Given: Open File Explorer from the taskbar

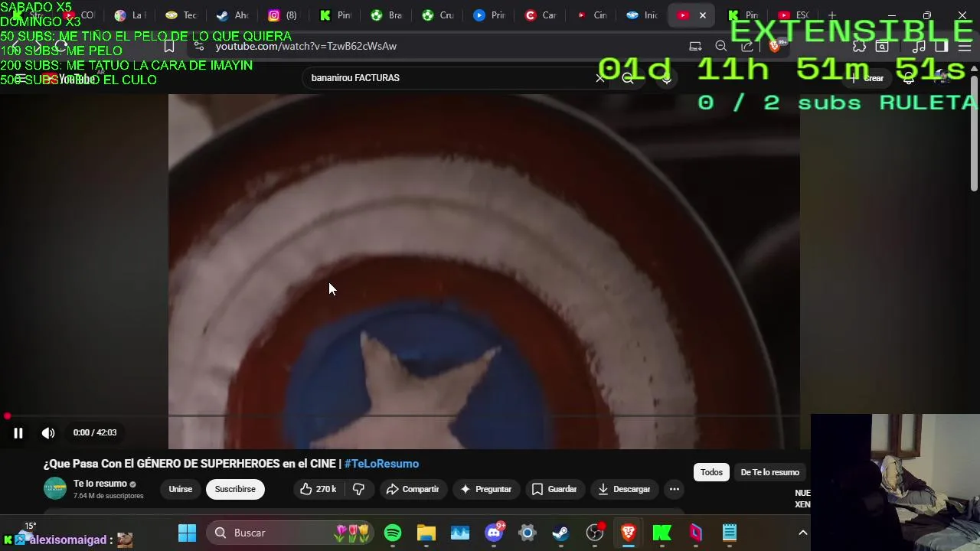Looking at the screenshot, I should tap(426, 533).
